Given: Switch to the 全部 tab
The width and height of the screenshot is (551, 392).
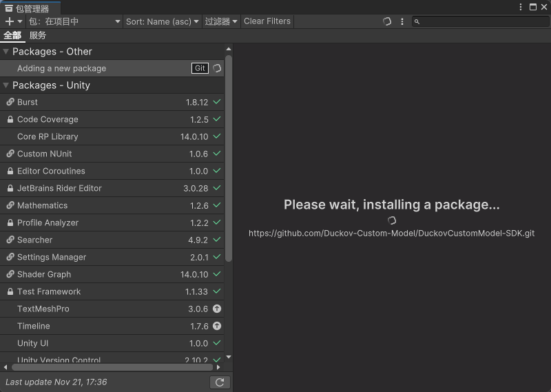Looking at the screenshot, I should click(12, 36).
